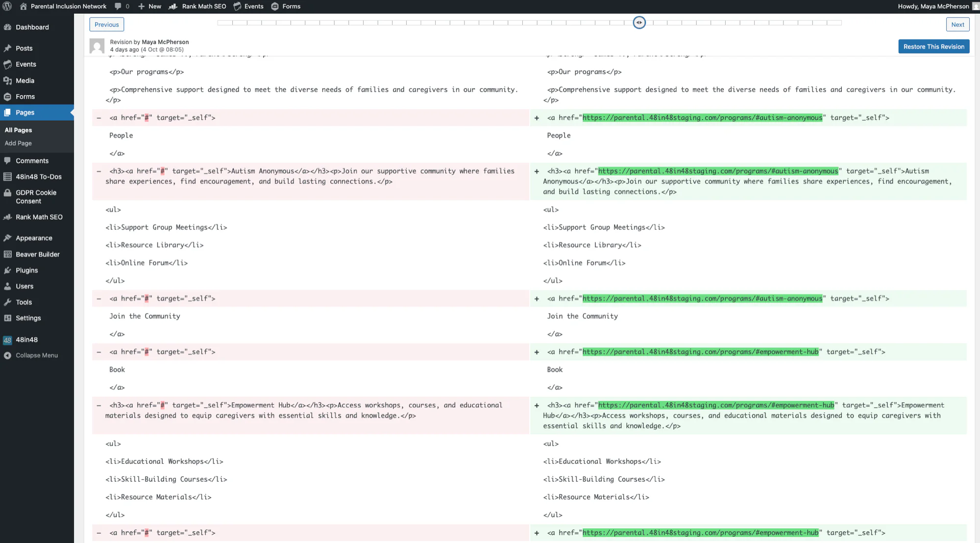Click the GDPR Cookie Consent lock icon

click(7, 193)
